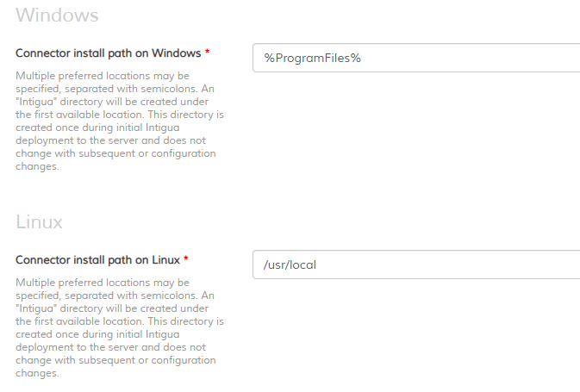Click final word "changes." of Windows description
Image resolution: width=580 pixels, height=392 pixels.
tap(37, 167)
